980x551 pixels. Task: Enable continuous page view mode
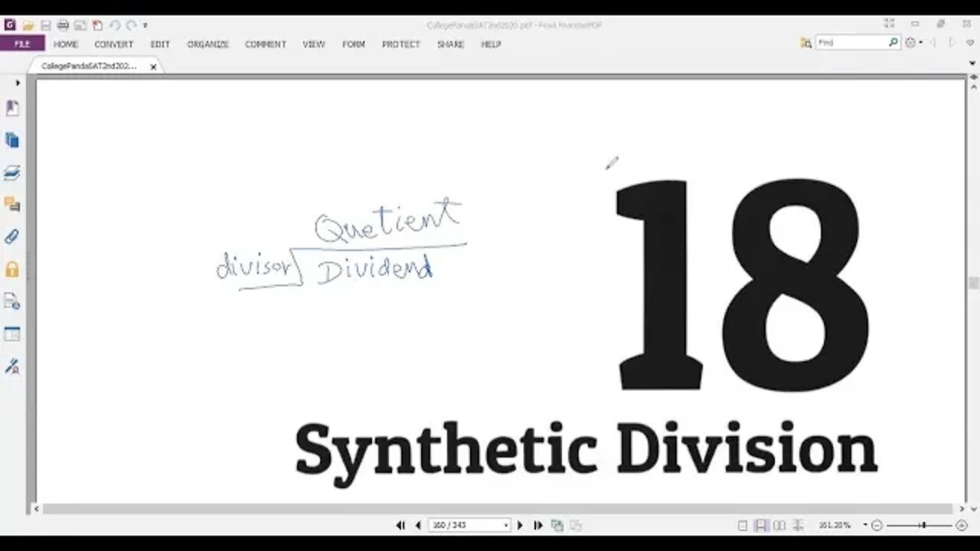761,526
